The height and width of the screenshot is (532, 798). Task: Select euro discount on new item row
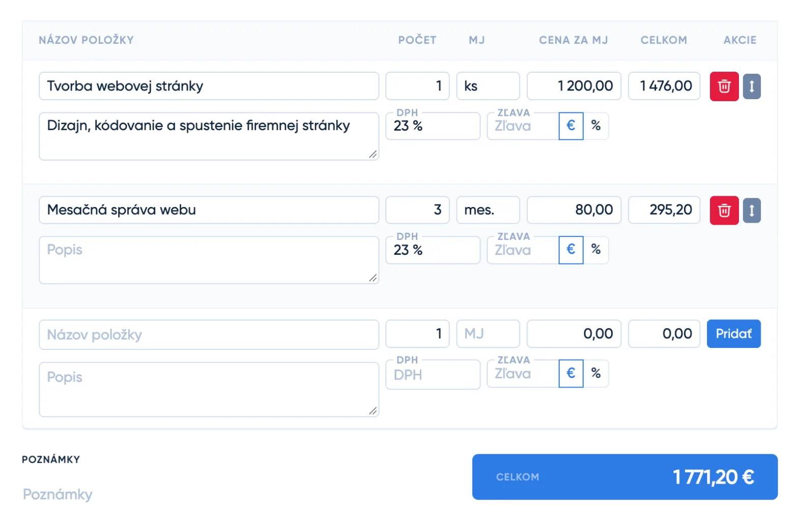pyautogui.click(x=571, y=373)
